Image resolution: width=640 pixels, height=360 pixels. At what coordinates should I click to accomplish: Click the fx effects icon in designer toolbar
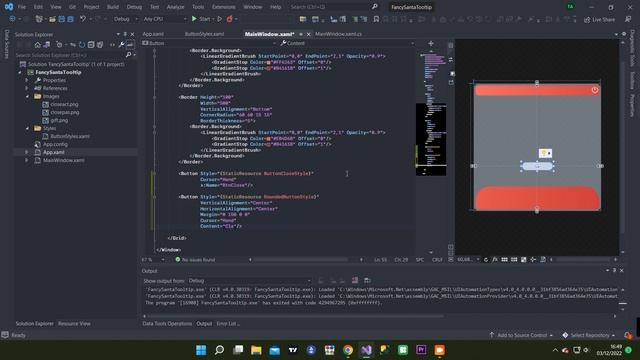point(495,259)
